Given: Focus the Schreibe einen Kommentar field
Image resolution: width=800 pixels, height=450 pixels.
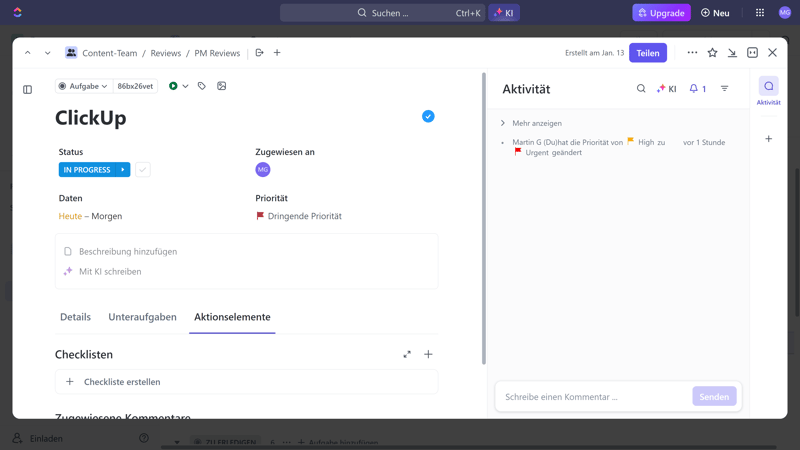Looking at the screenshot, I should click(x=594, y=396).
